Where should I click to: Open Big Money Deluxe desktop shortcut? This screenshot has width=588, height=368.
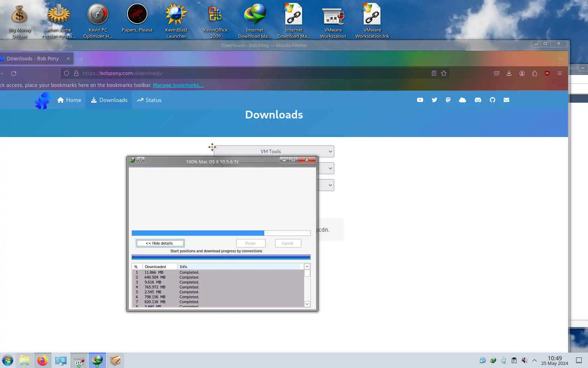point(20,21)
